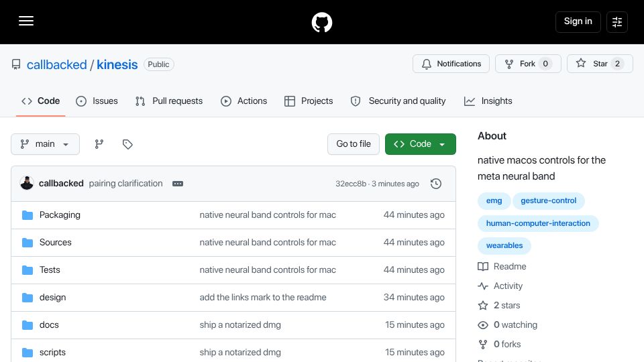The image size is (644, 362).
Task: Click the Tests folder icon
Action: (28, 270)
